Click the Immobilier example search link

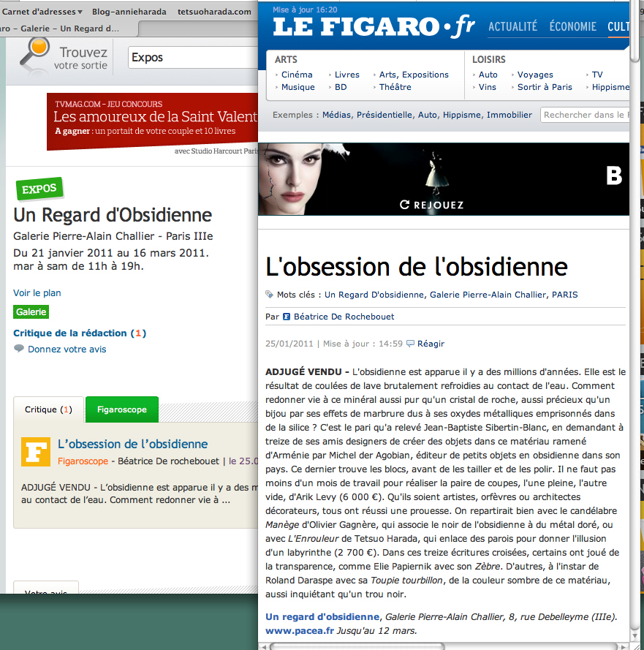(509, 115)
